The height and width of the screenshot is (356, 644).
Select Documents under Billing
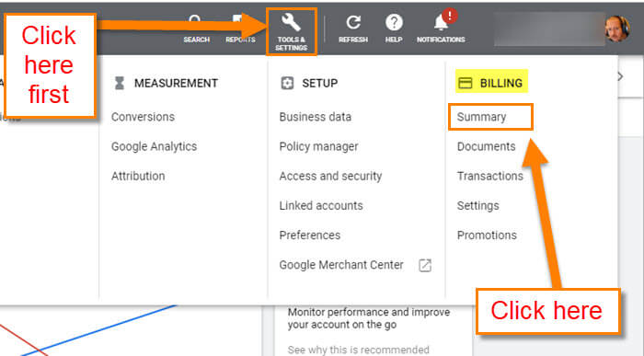486,146
